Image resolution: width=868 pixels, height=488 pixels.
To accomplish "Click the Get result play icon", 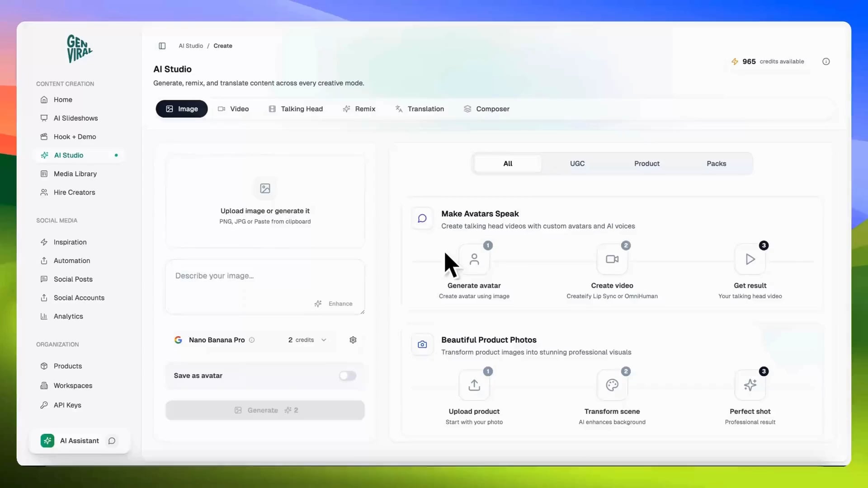I will 750,259.
